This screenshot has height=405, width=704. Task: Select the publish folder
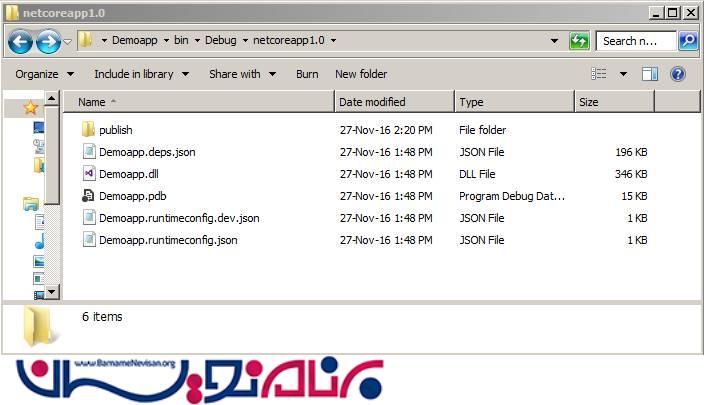[x=115, y=130]
